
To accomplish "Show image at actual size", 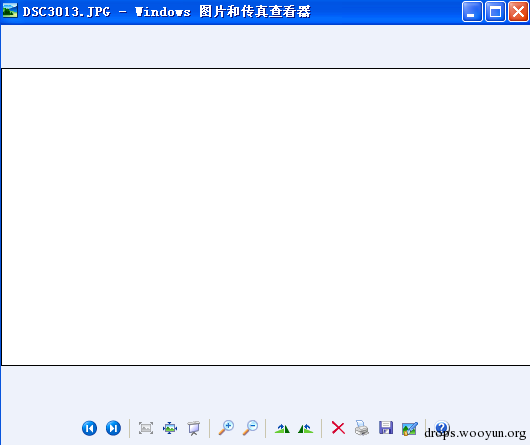I will 170,428.
